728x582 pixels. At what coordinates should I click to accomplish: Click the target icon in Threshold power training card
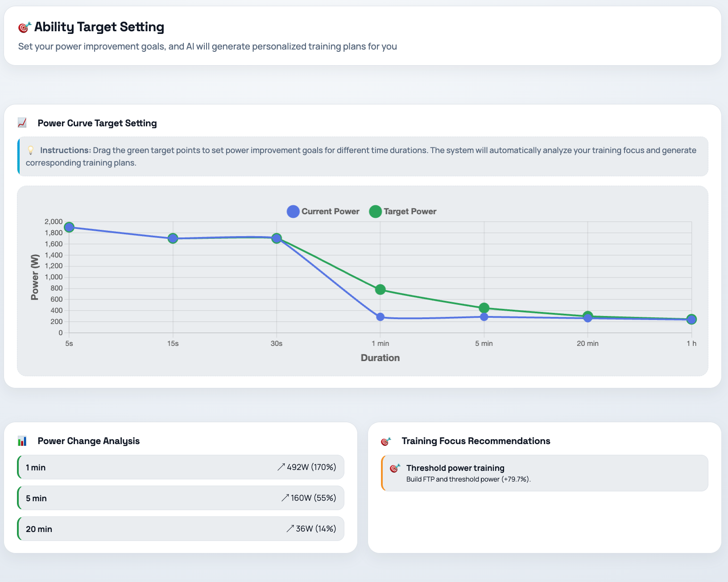(x=395, y=468)
